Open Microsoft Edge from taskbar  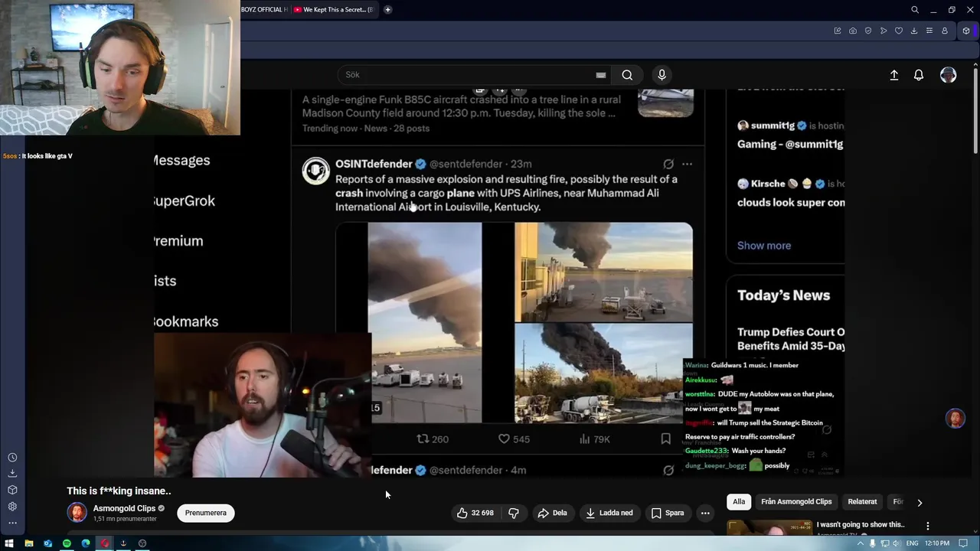click(x=86, y=543)
